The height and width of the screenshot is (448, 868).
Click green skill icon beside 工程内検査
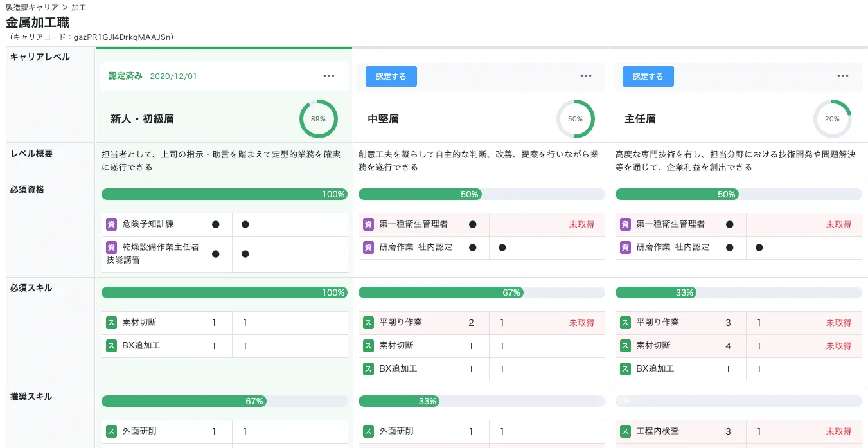[x=625, y=431]
